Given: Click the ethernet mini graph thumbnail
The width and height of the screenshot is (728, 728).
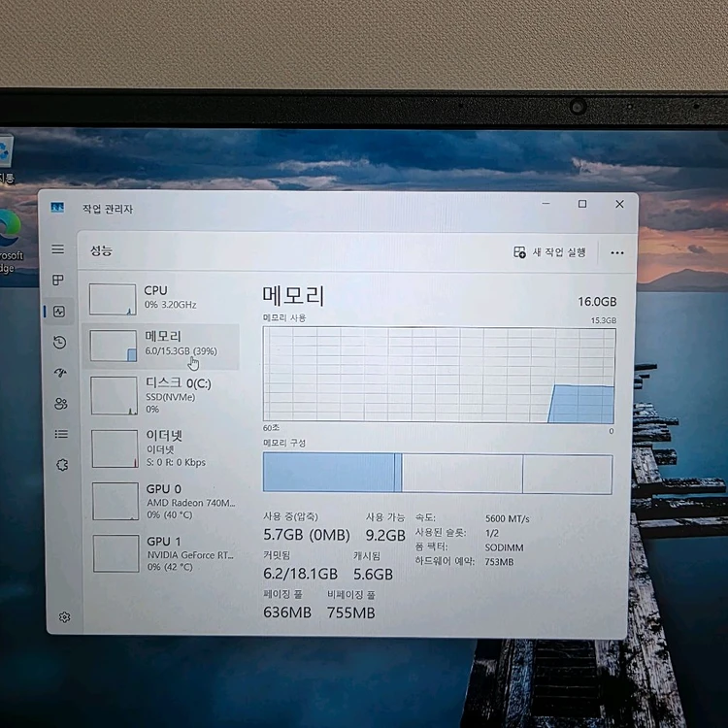Looking at the screenshot, I should (116, 448).
